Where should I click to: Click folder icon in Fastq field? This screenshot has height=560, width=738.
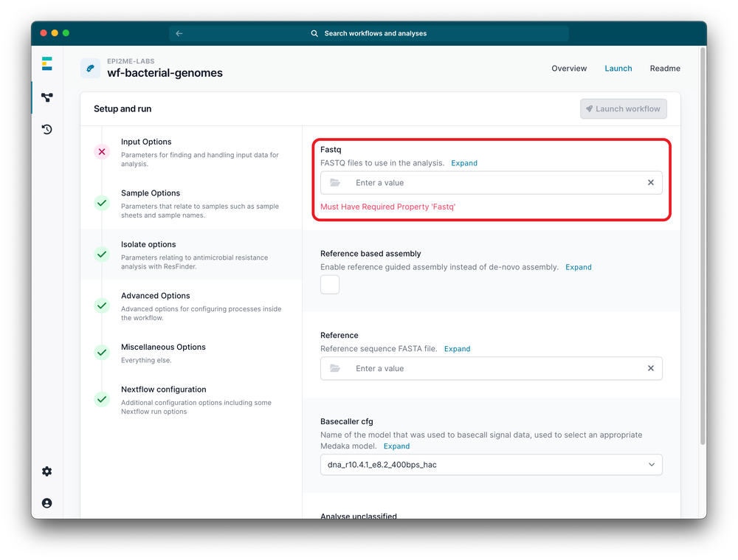[x=335, y=182]
